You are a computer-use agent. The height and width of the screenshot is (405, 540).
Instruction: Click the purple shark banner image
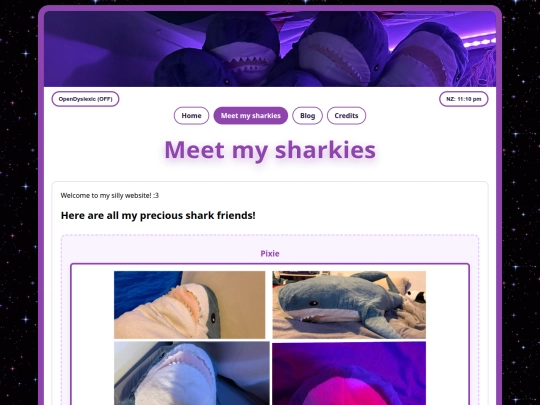[270, 49]
